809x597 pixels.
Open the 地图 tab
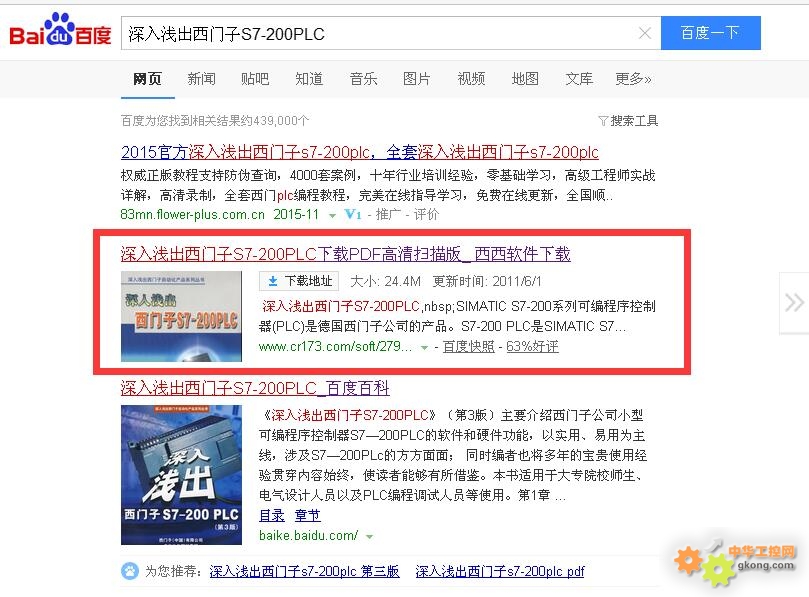coord(525,79)
